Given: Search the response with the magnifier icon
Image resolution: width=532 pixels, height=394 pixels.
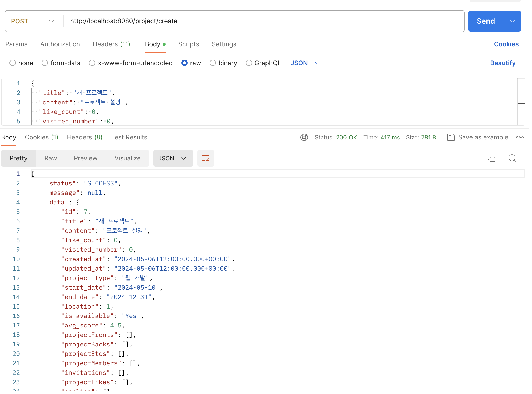Looking at the screenshot, I should pyautogui.click(x=512, y=158).
